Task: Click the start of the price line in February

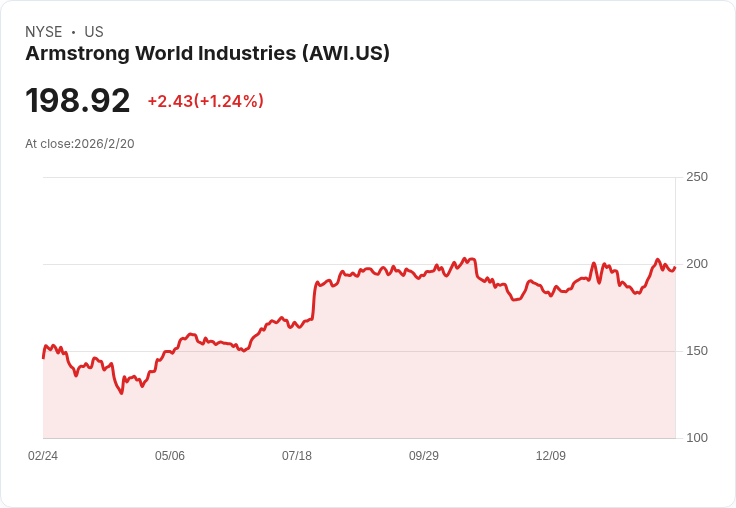Action: click(x=43, y=356)
